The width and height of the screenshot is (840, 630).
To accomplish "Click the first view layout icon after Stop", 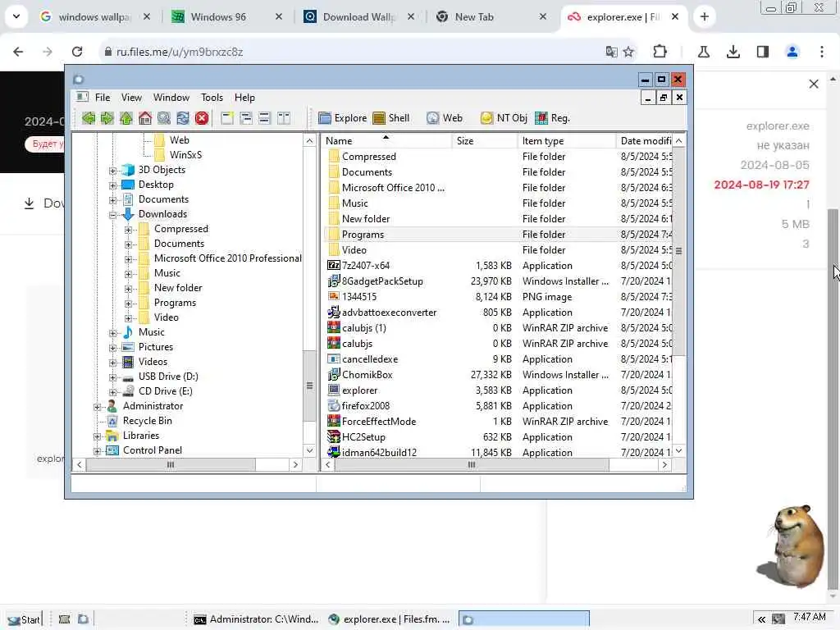I will click(227, 118).
